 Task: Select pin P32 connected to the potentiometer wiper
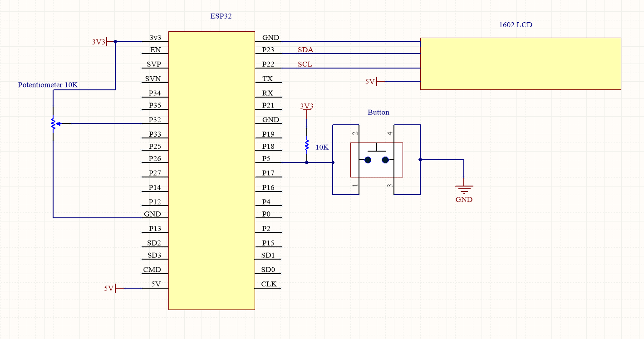tap(155, 120)
